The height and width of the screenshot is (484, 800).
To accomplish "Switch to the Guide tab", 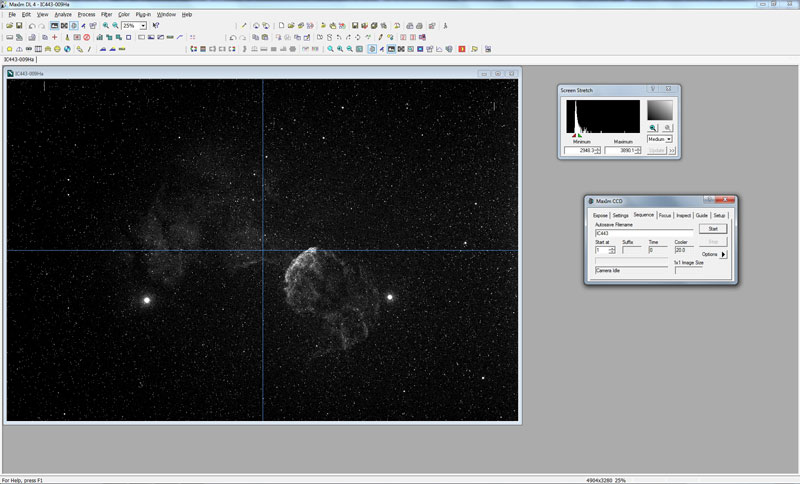I will (702, 215).
